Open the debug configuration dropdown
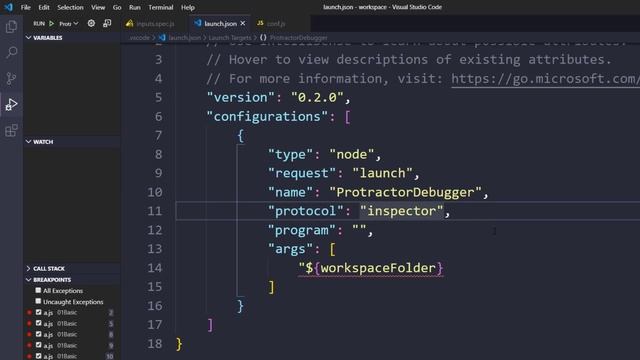Viewport: 640px width, 360px height. tap(69, 24)
